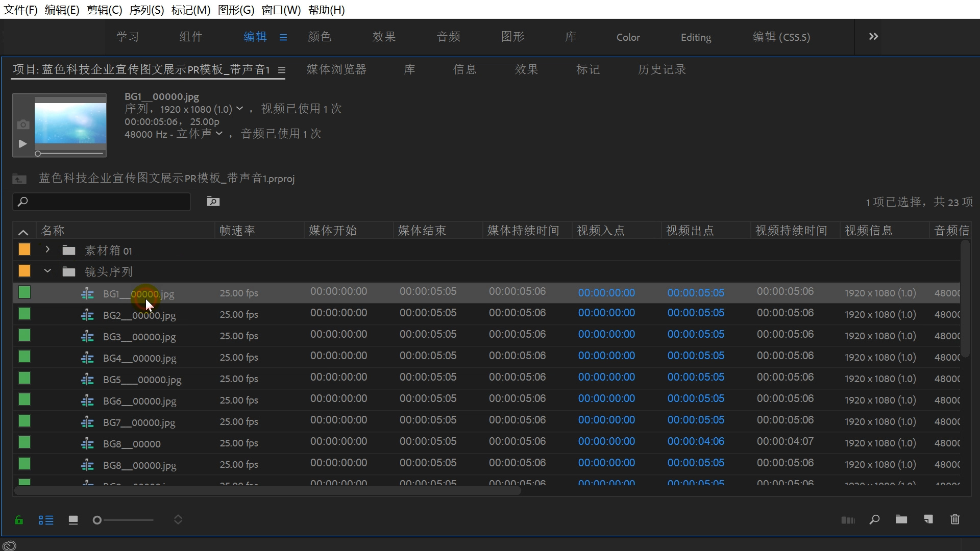Click sequence icon for BG5___00000.jpg
The width and height of the screenshot is (980, 551).
tap(87, 380)
